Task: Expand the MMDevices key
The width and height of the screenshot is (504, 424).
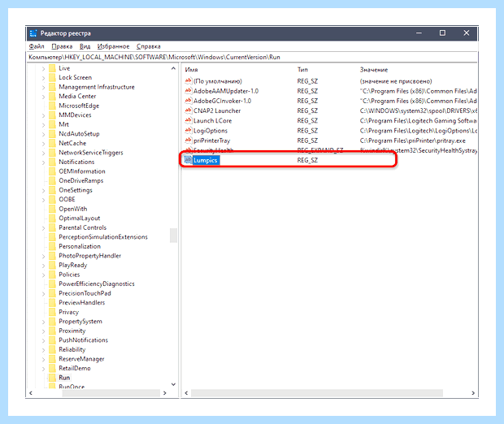Action: click(43, 115)
